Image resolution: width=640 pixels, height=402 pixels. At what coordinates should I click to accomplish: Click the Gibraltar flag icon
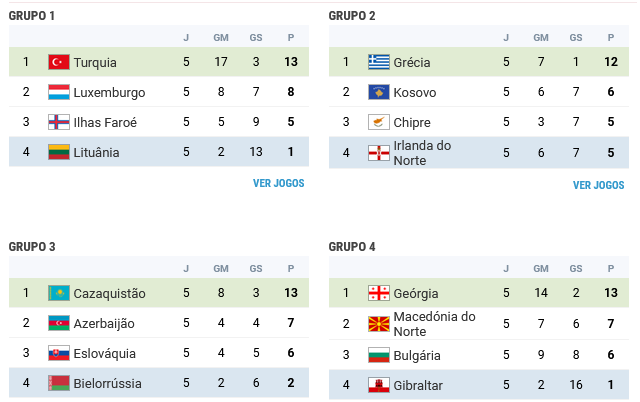tap(379, 385)
